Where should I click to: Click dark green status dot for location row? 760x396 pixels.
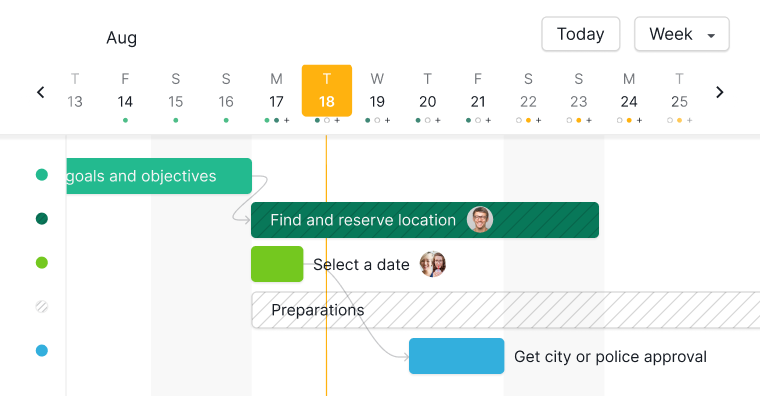click(42, 219)
